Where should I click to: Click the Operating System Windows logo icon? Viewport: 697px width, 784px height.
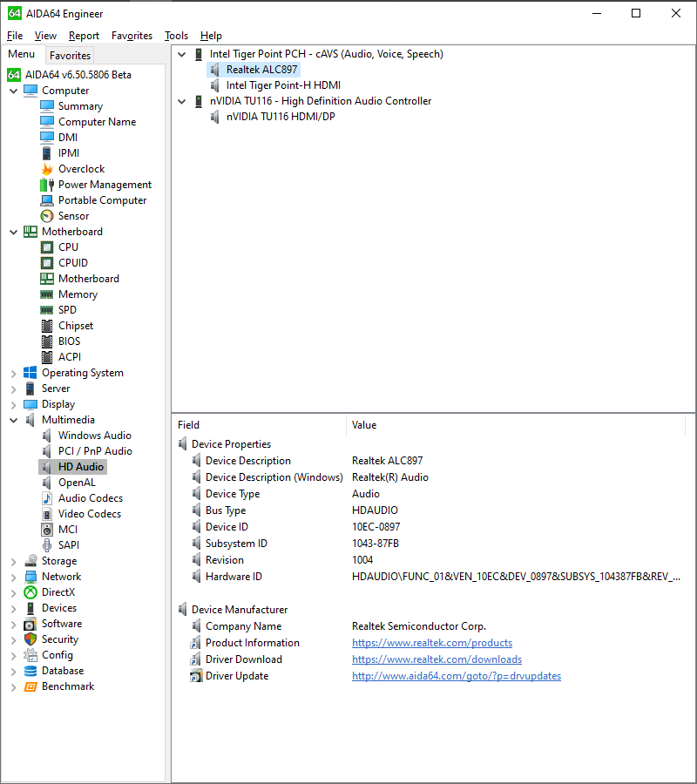click(x=30, y=373)
